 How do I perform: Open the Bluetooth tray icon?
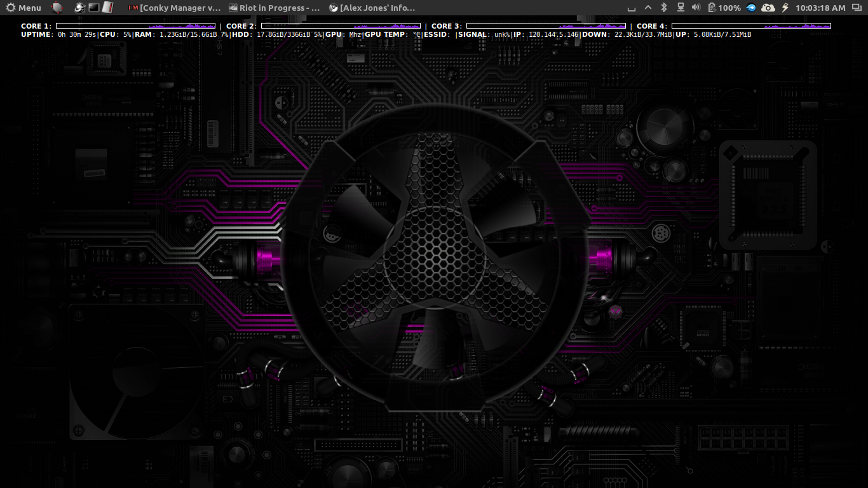point(665,8)
